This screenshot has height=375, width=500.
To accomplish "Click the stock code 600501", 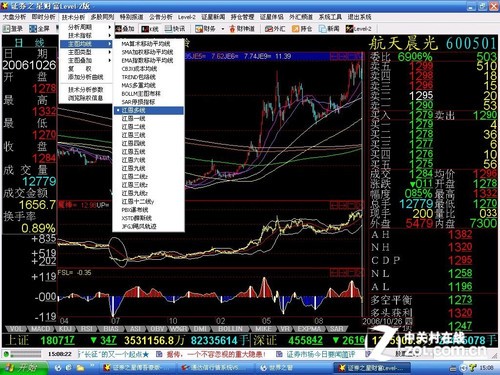I will (x=471, y=43).
